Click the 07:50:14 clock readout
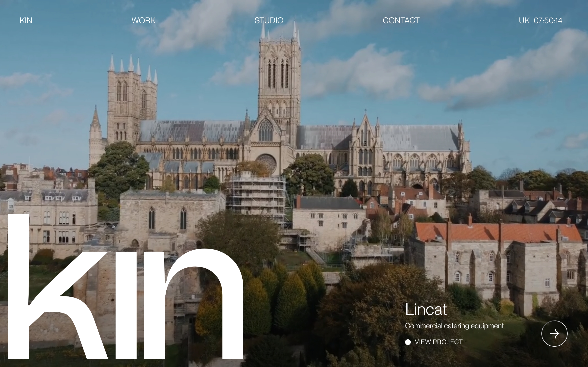 [x=548, y=21]
